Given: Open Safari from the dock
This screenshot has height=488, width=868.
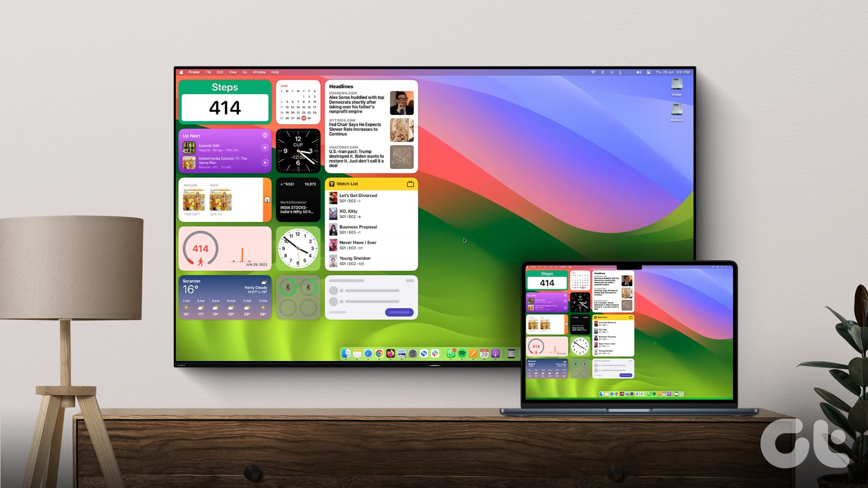Looking at the screenshot, I should 368,353.
